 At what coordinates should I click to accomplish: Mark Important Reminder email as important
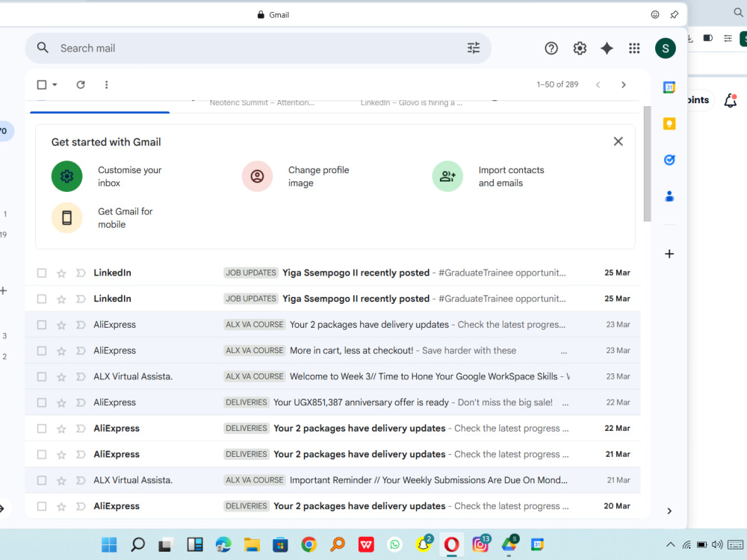[81, 480]
